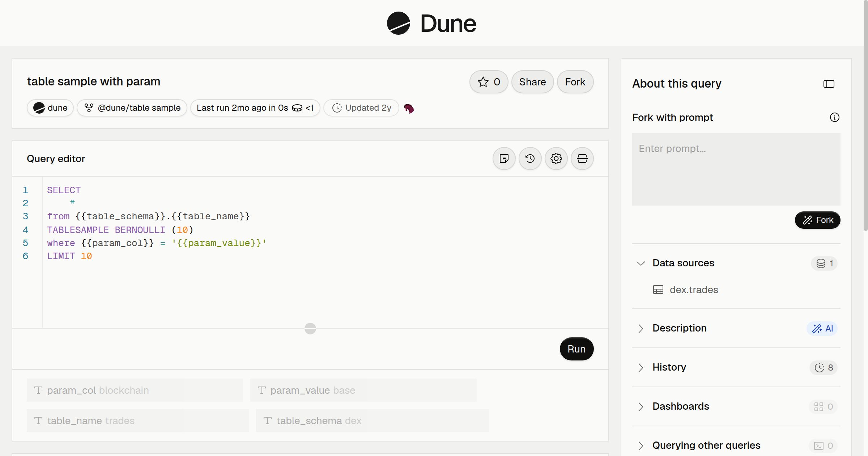Click the dex.trades table icon

(658, 290)
